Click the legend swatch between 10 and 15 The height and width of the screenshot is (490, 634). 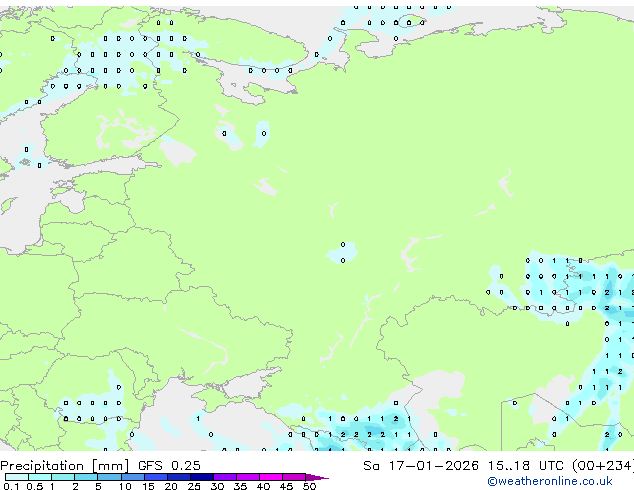coord(132,477)
